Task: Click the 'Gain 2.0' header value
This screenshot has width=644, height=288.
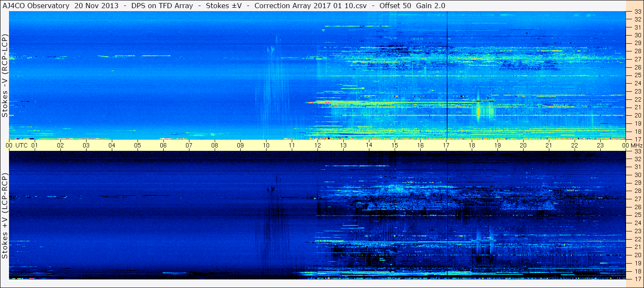Action: tap(430, 6)
